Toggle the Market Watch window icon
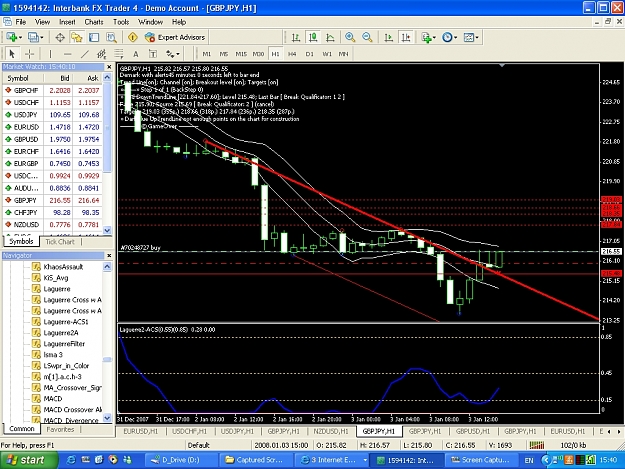Image resolution: width=625 pixels, height=469 pixels. pyautogui.click(x=60, y=37)
